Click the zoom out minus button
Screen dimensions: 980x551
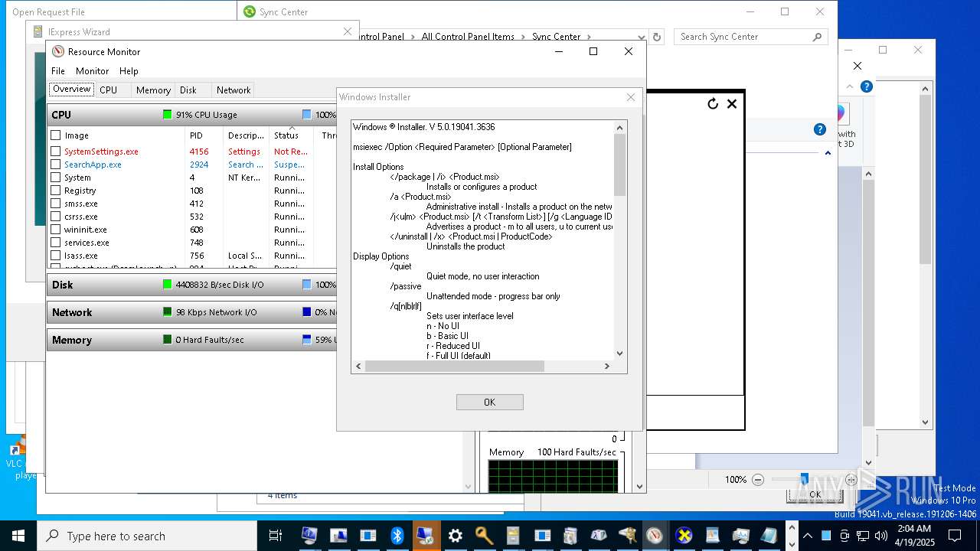(757, 480)
